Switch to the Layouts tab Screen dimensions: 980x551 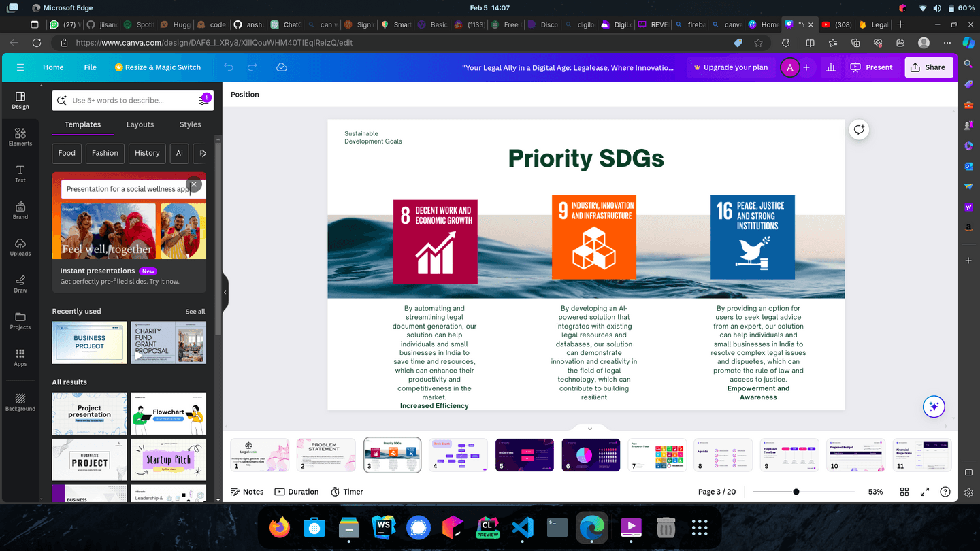[140, 124]
